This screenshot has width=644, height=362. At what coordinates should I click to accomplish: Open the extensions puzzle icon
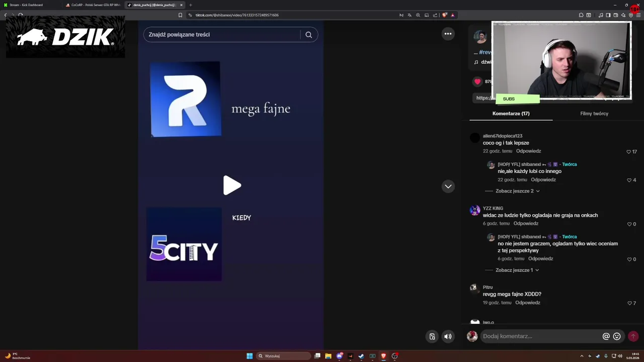click(x=581, y=15)
